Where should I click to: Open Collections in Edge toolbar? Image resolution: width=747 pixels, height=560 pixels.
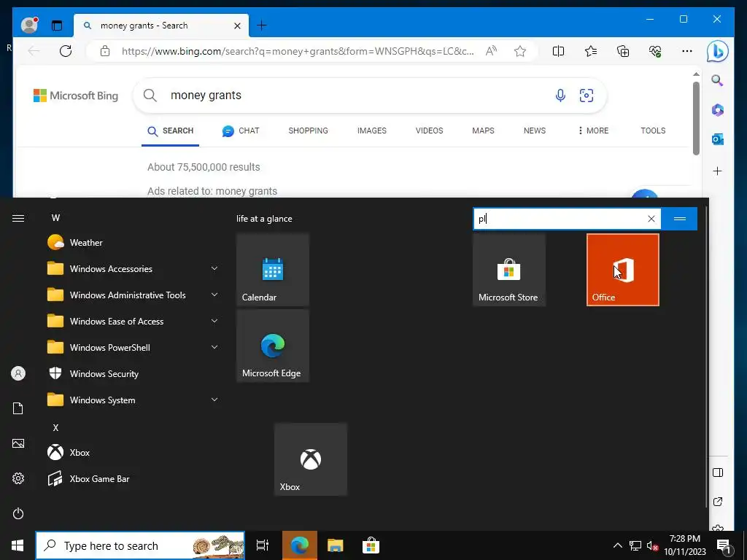[623, 51]
